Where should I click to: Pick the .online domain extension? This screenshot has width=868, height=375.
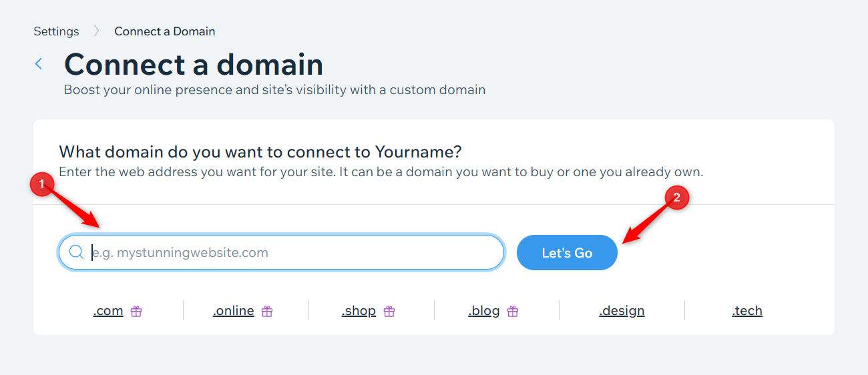coord(234,311)
